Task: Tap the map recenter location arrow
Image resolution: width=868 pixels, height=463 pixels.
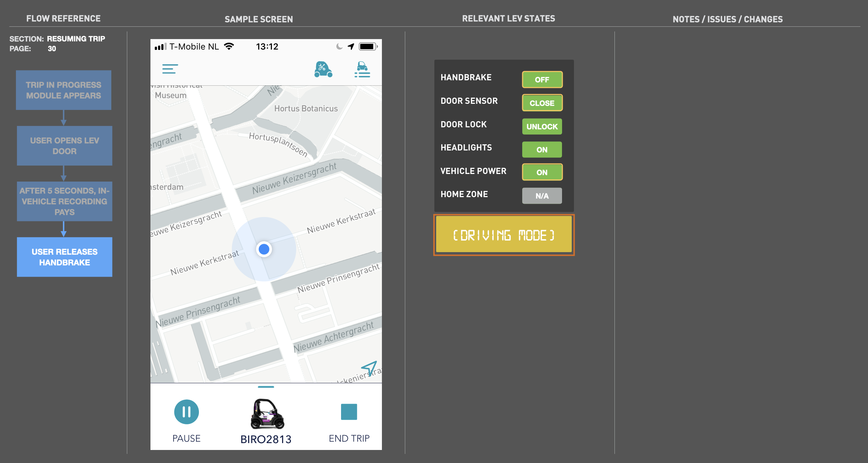Action: point(369,368)
